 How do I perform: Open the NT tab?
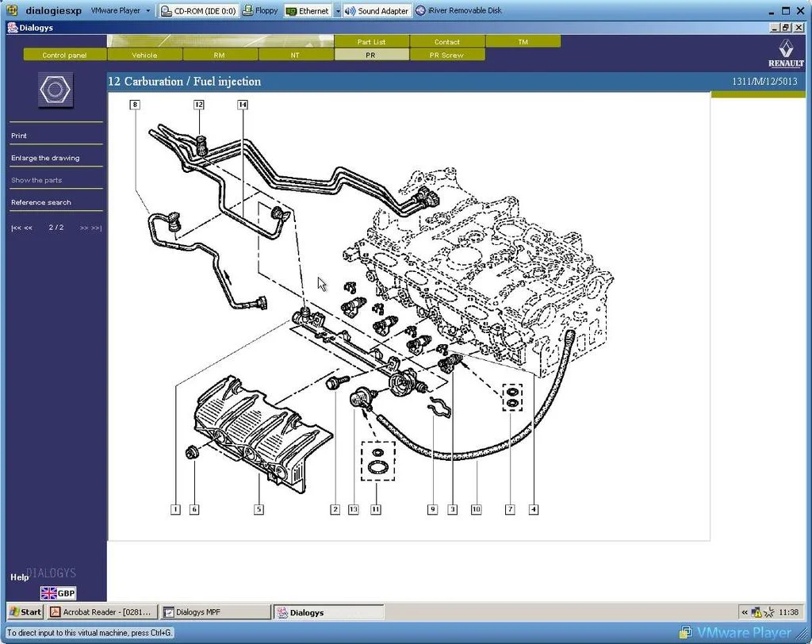pos(295,55)
